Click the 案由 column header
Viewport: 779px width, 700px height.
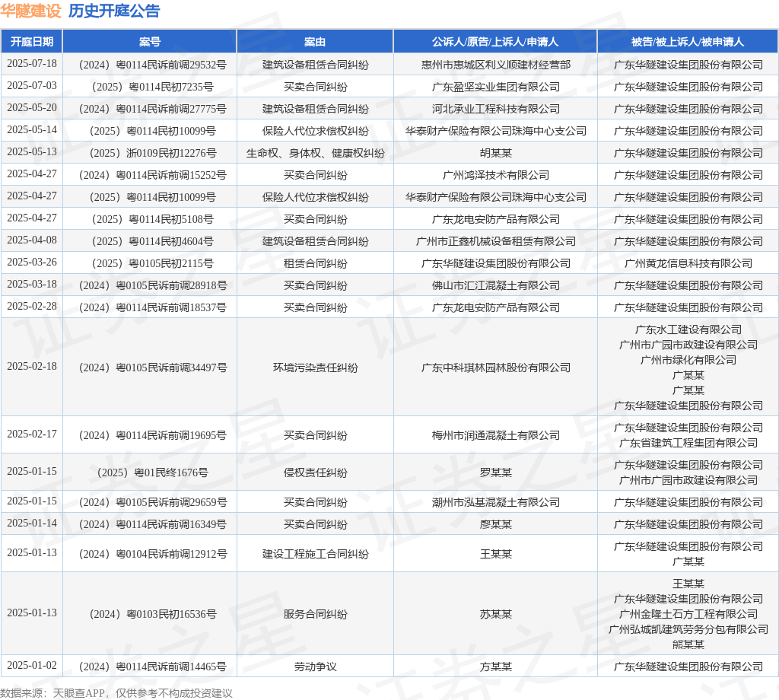(315, 42)
